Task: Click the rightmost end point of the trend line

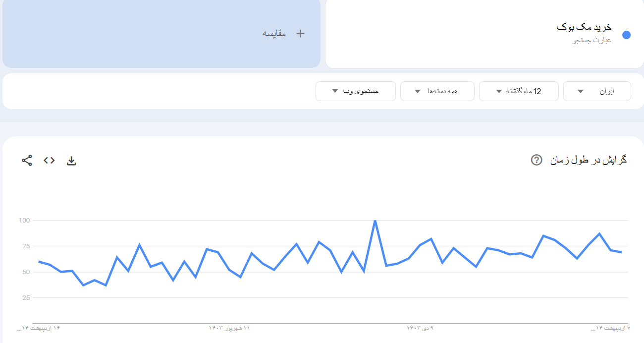Action: (621, 252)
